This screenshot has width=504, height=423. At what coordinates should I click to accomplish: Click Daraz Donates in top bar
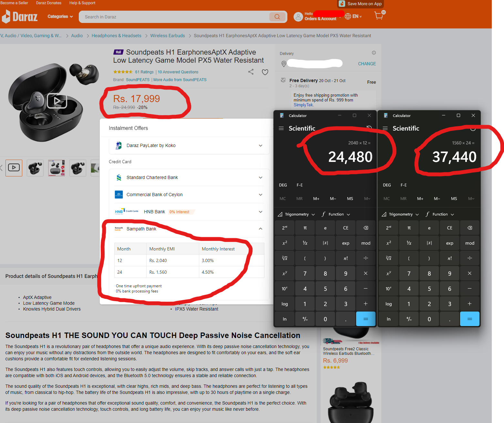pos(49,3)
